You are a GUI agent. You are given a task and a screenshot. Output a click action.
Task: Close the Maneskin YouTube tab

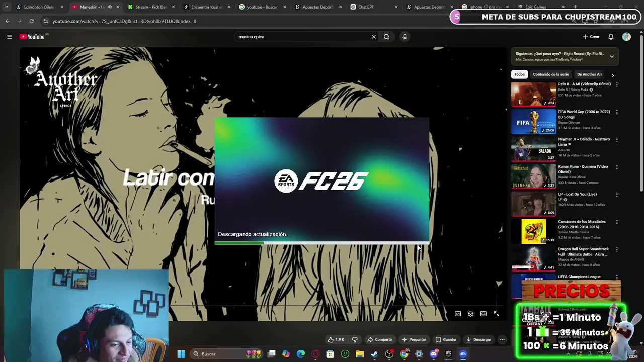pos(118,7)
